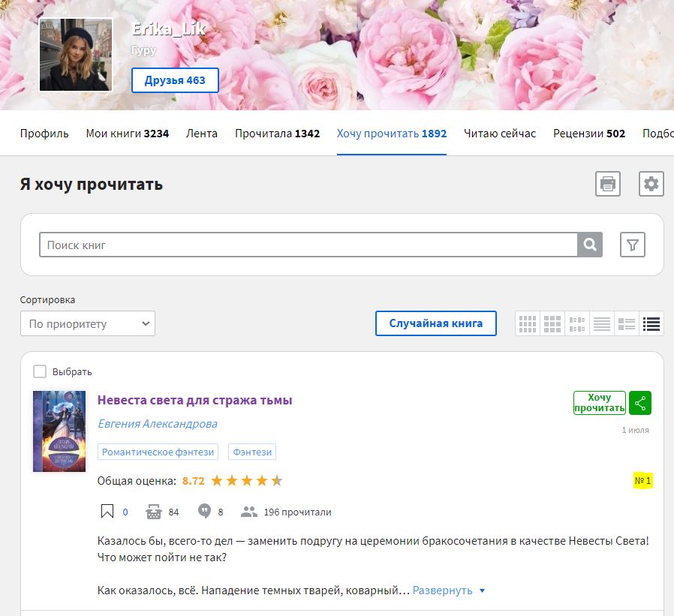674x616 pixels.
Task: Open the filter funnel icon
Action: coord(632,245)
